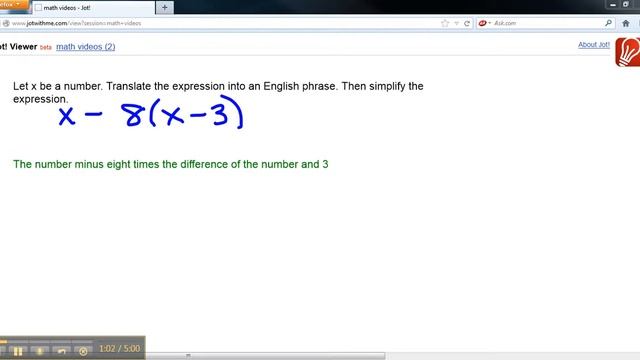Image resolution: width=640 pixels, height=360 pixels.
Task: Click the green English phrase translation text
Action: [171, 164]
